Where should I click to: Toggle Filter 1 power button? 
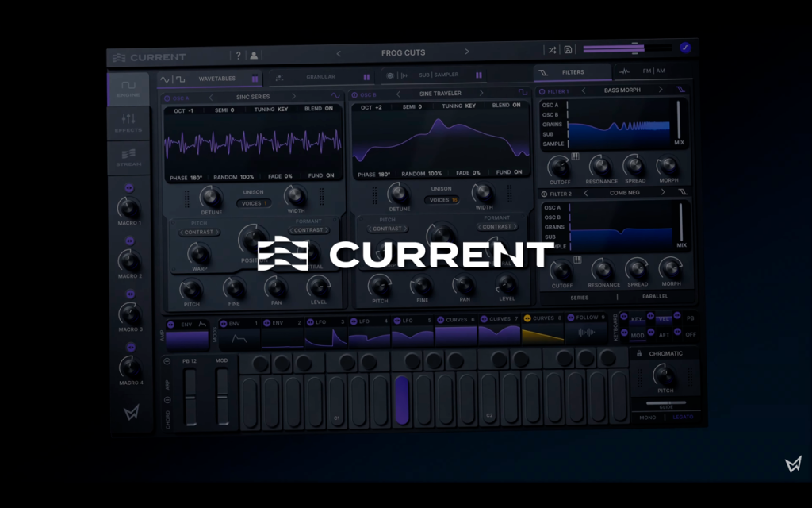coord(542,92)
